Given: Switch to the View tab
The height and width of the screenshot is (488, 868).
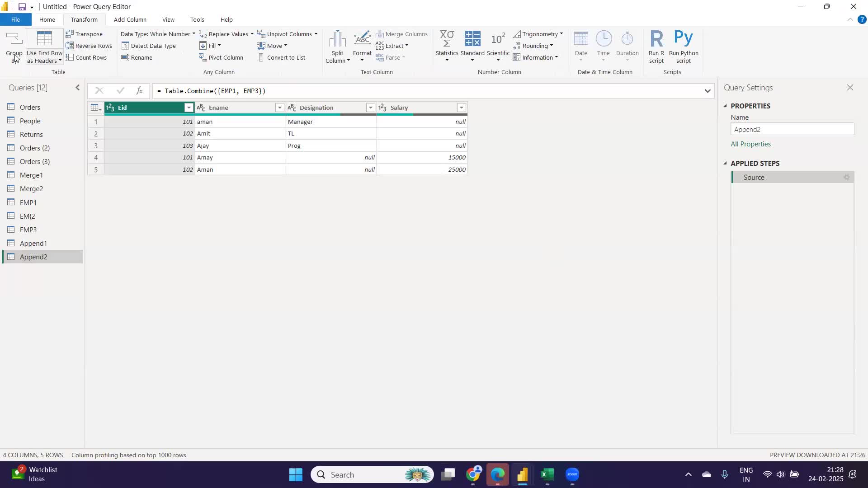Looking at the screenshot, I should 168,19.
